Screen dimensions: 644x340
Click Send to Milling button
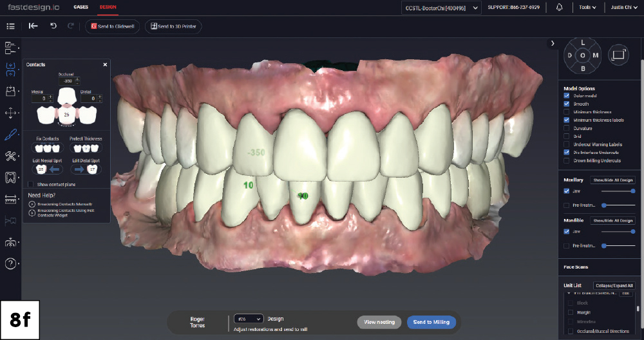[431, 323]
